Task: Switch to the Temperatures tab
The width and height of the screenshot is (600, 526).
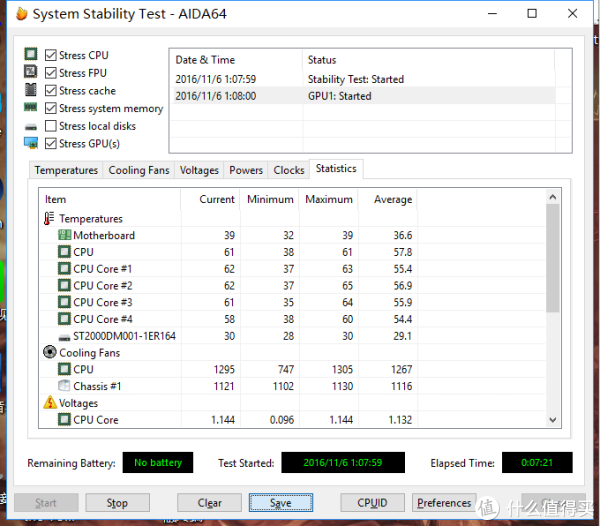Action: coord(66,170)
